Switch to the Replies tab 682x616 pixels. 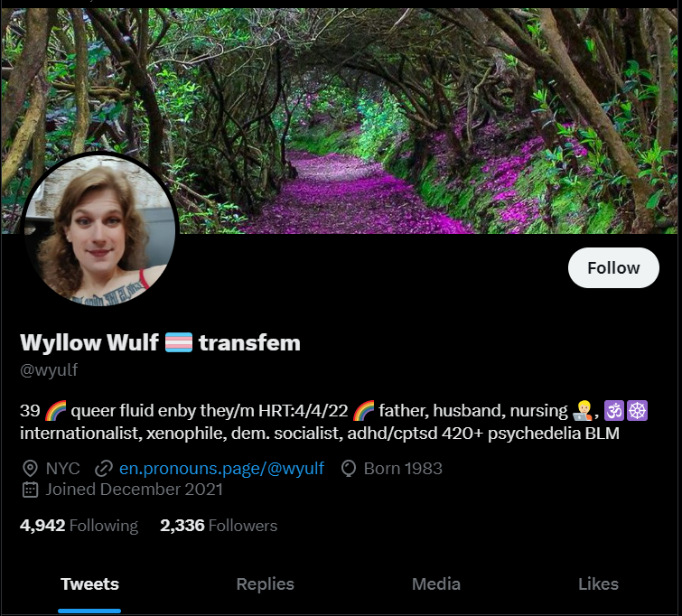click(265, 583)
